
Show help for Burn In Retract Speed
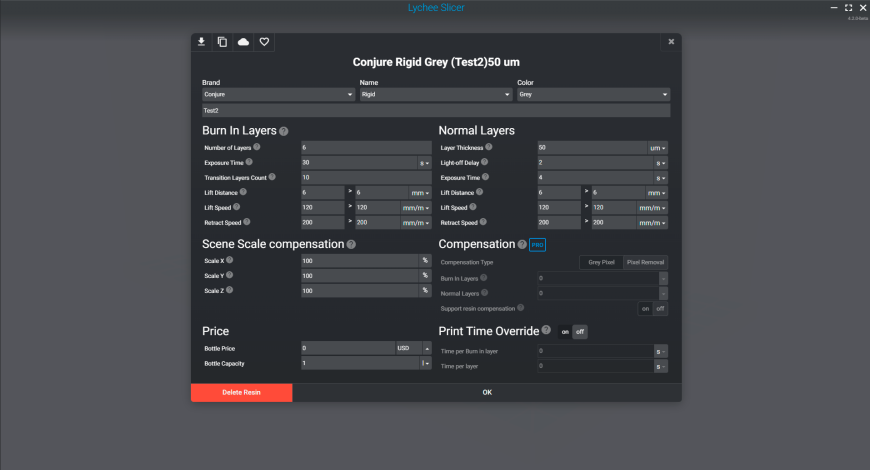(x=247, y=222)
